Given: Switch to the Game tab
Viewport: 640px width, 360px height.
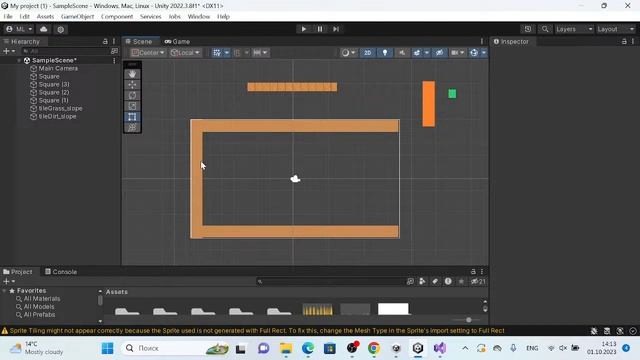Looking at the screenshot, I should pyautogui.click(x=177, y=41).
